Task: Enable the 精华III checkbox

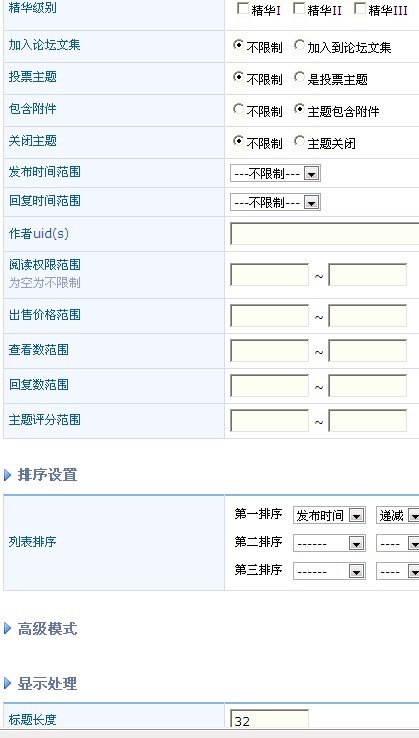Action: [360, 8]
